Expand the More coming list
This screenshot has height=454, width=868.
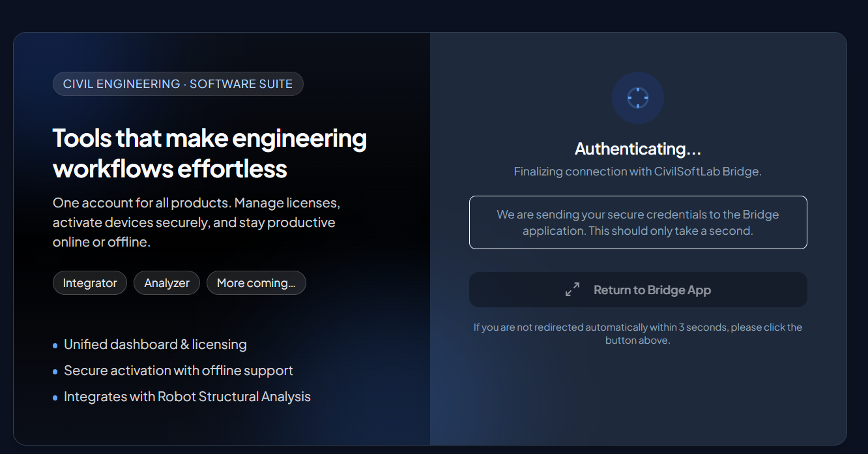click(256, 282)
